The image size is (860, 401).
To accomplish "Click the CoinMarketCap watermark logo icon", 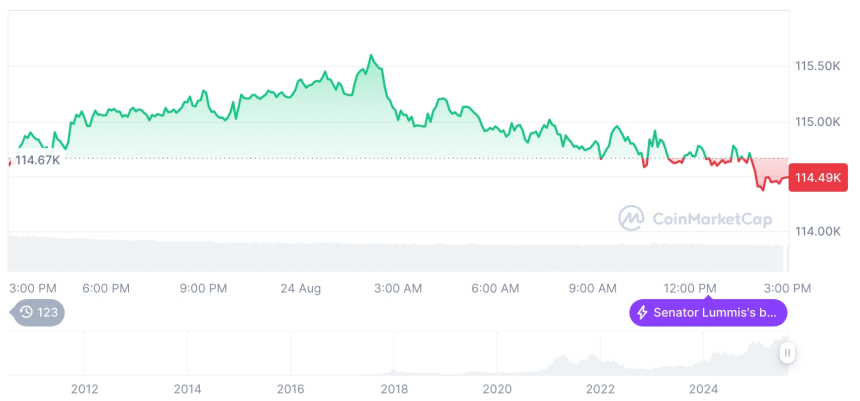I will (630, 217).
